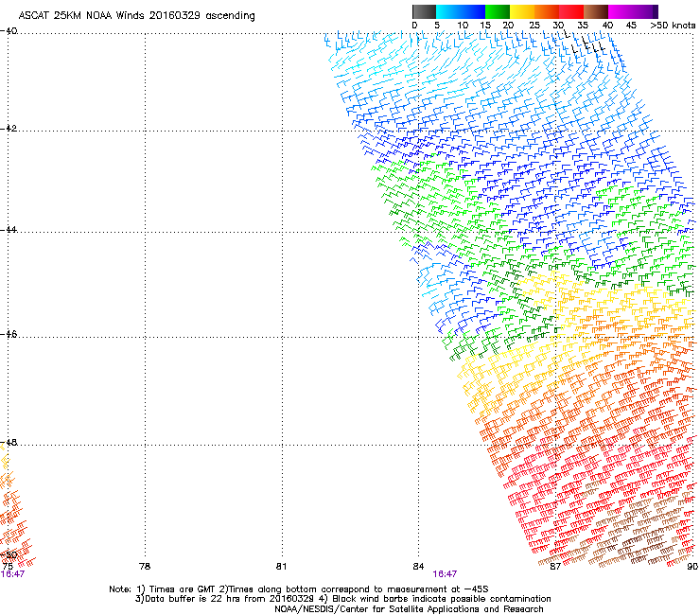The width and height of the screenshot is (700, 615).
Task: Click the gray 0–5 knots color bar segment
Action: 424,11
